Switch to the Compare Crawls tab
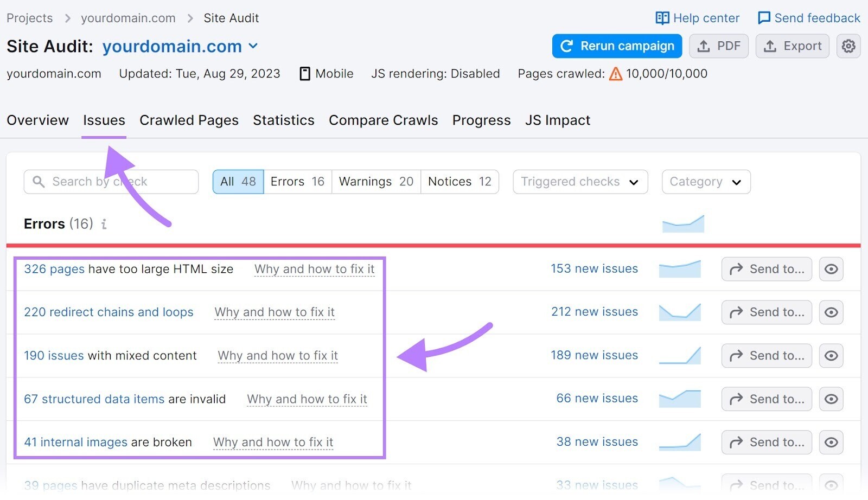Viewport: 868px width, 500px height. [383, 120]
